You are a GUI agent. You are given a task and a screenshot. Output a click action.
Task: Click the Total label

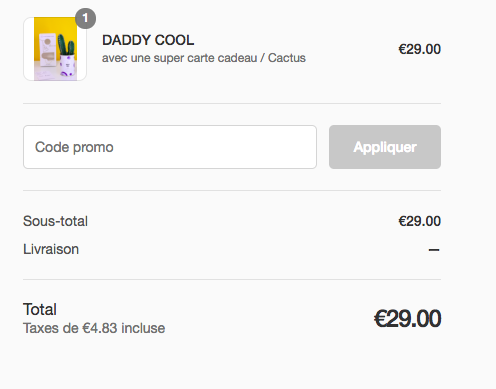pos(40,309)
